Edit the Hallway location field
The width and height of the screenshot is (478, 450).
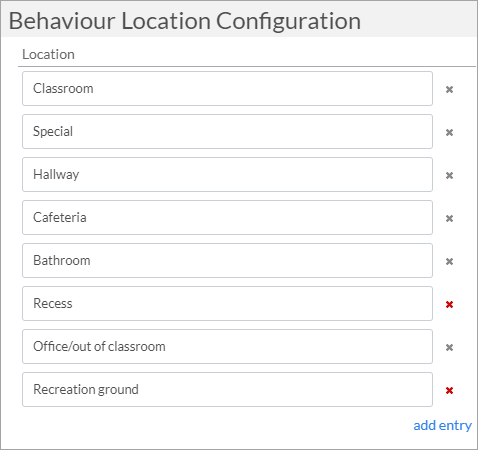coord(227,175)
